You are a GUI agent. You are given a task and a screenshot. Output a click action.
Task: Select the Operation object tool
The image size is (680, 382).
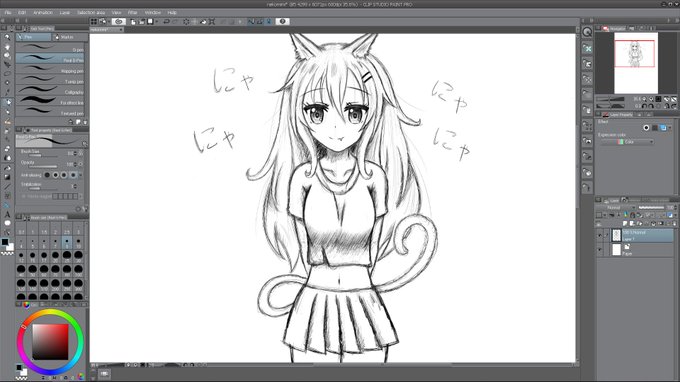tap(7, 56)
